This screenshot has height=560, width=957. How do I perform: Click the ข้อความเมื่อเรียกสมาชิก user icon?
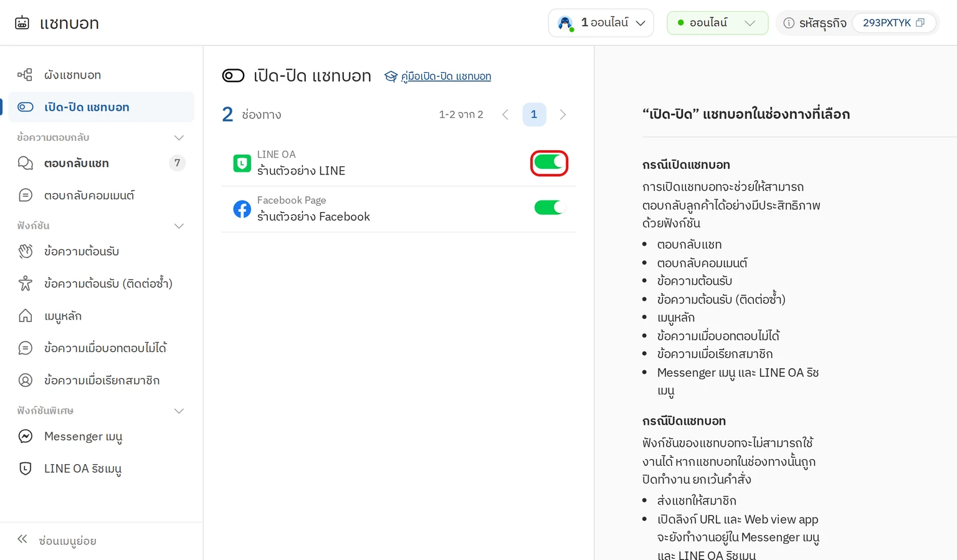click(x=25, y=380)
